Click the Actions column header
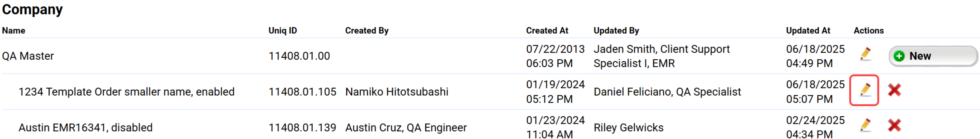This screenshot has height=139, width=980. pos(868,30)
